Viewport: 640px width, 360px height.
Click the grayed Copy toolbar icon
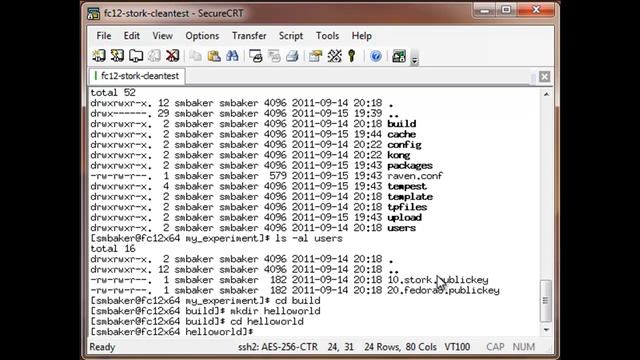pyautogui.click(x=196, y=56)
